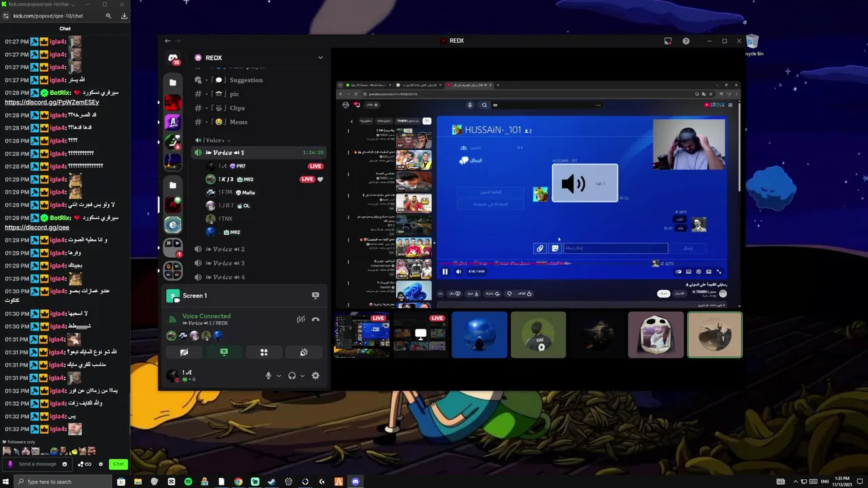Open the activities launcher button

pos(264,352)
